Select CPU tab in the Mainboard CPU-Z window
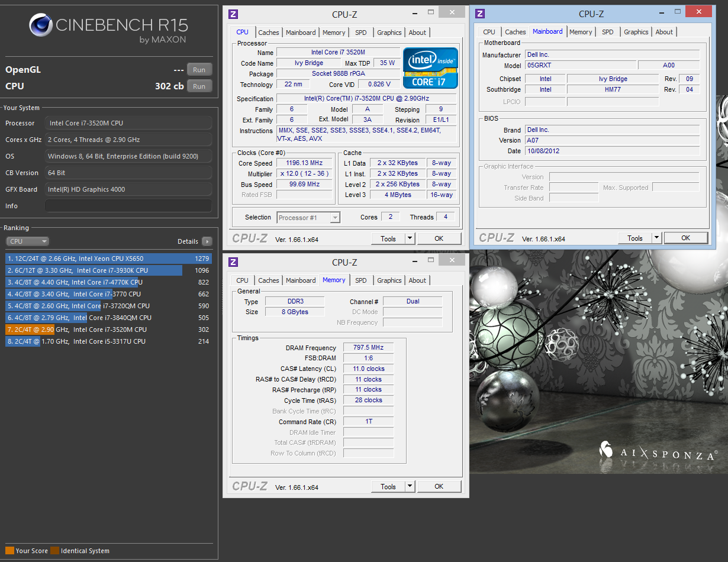Screen dimensions: 728x562 coord(489,32)
